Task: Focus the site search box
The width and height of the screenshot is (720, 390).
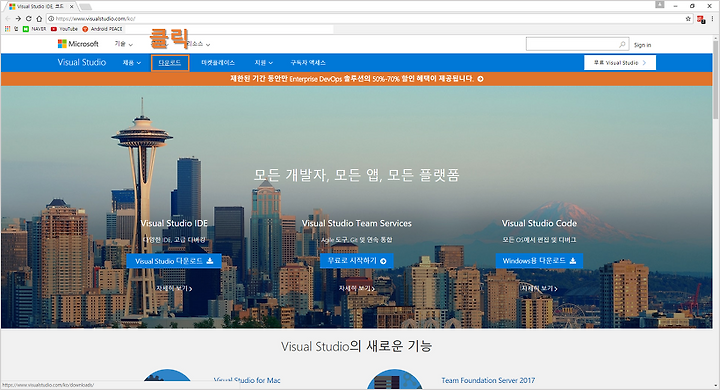Action: coord(577,45)
